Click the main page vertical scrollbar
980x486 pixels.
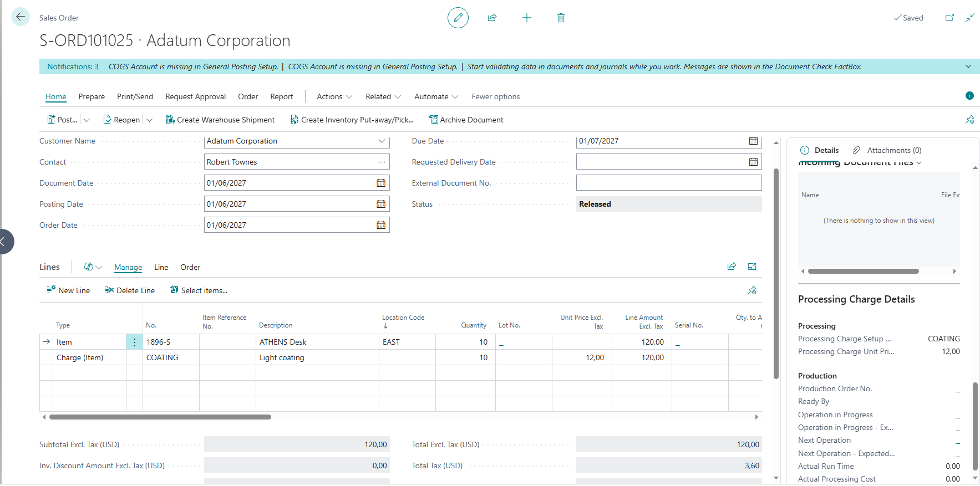point(776,274)
